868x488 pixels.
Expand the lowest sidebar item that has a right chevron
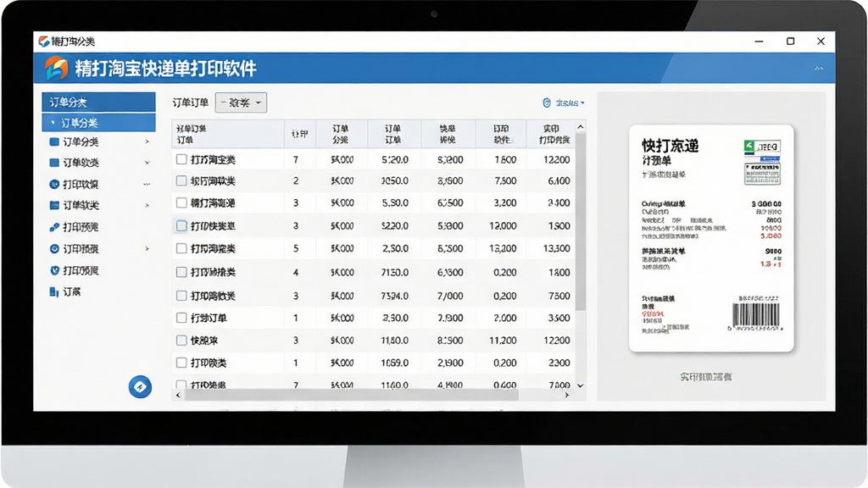tap(147, 249)
